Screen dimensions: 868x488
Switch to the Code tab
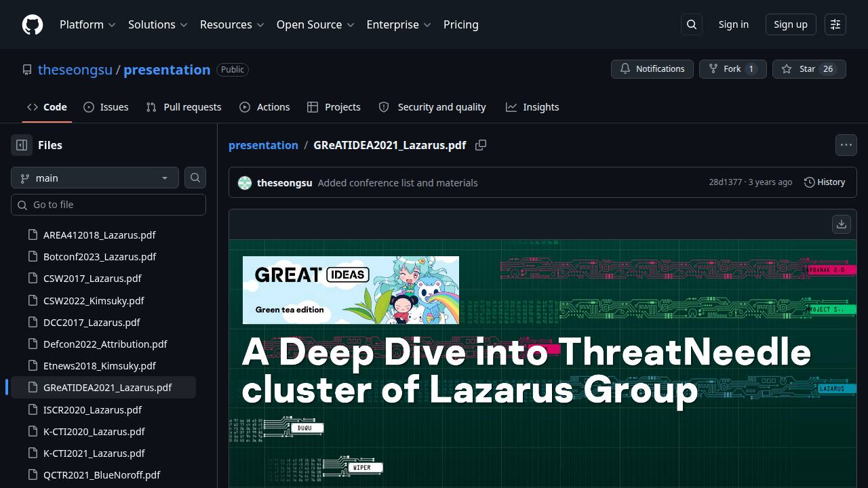tap(47, 107)
